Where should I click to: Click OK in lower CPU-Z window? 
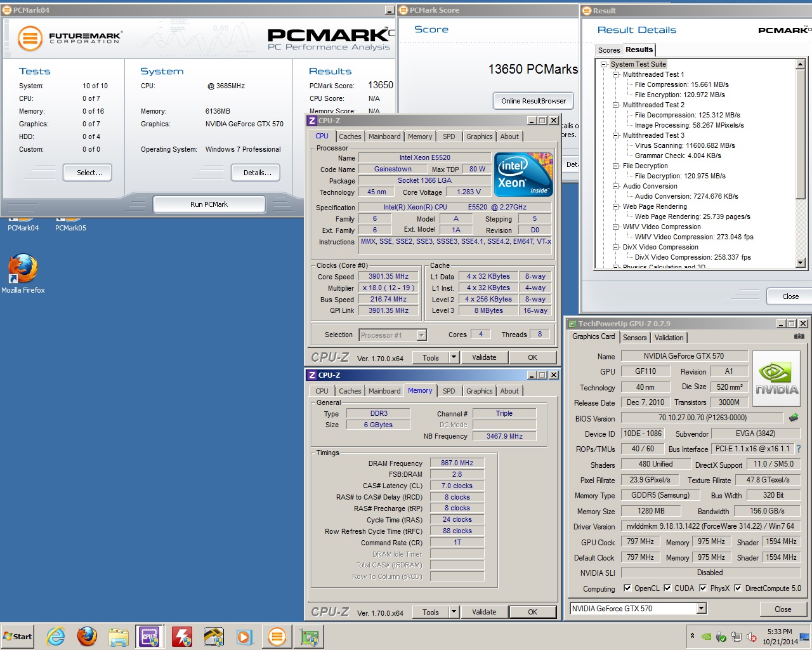click(532, 612)
